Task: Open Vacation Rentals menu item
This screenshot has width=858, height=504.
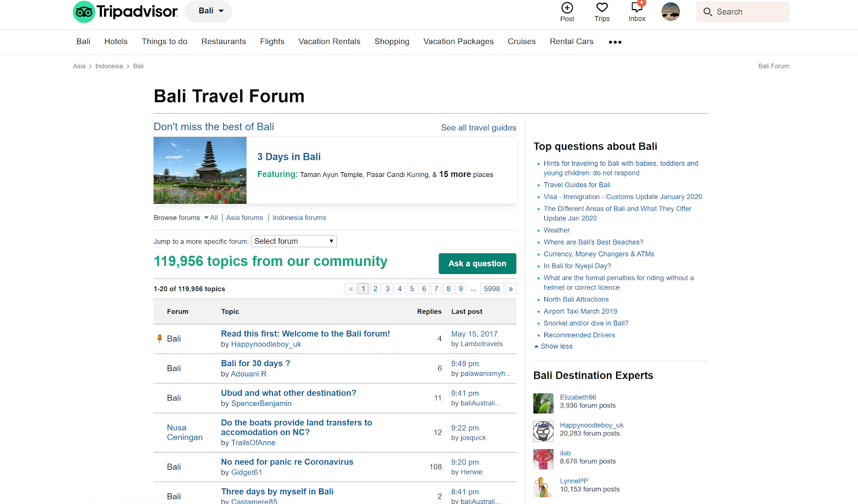Action: pyautogui.click(x=329, y=41)
